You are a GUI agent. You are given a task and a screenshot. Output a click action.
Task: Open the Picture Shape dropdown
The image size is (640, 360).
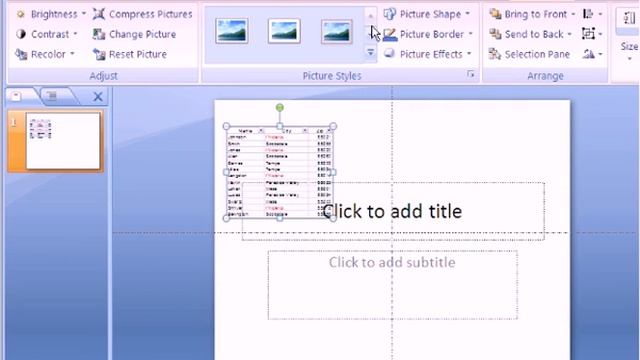pos(427,14)
